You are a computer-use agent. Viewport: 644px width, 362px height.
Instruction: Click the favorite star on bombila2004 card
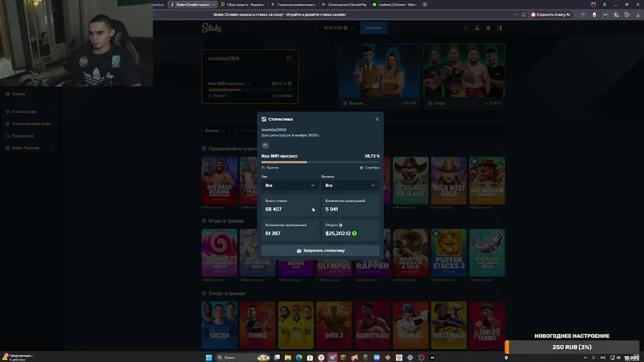[x=289, y=58]
